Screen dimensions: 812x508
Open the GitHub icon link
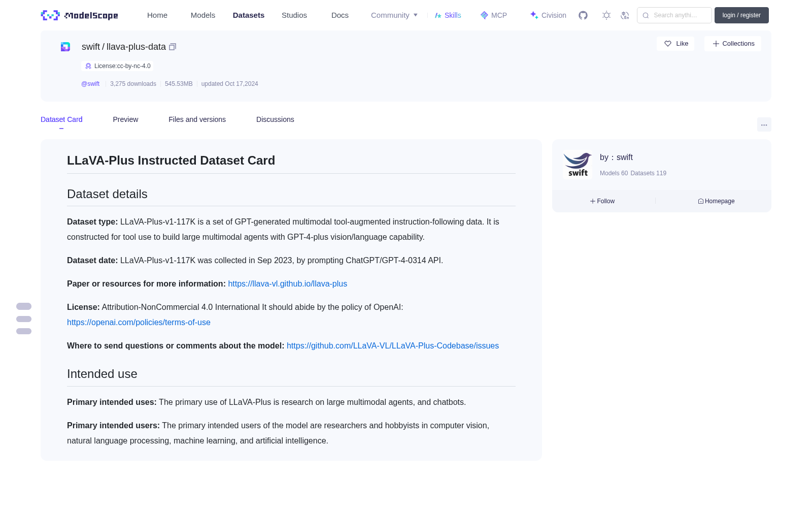click(x=583, y=15)
